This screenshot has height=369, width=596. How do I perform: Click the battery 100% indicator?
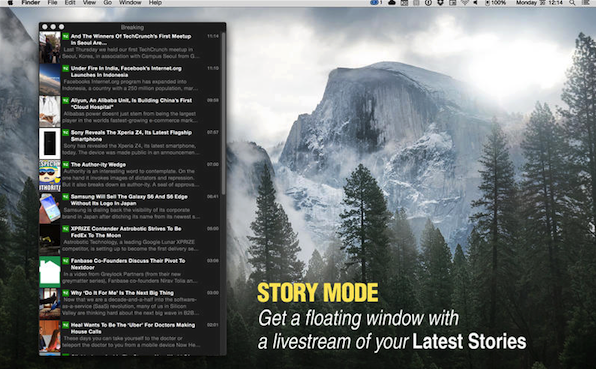[x=495, y=3]
